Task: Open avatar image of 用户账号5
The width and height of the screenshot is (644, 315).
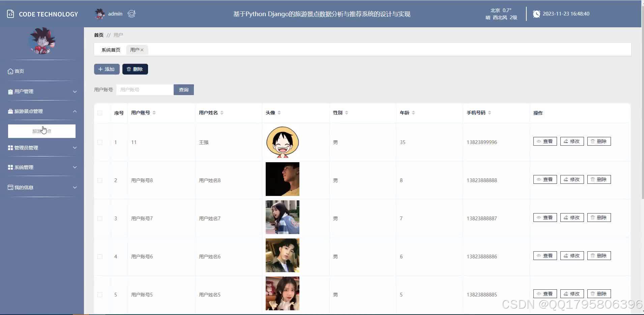Action: coord(283,293)
